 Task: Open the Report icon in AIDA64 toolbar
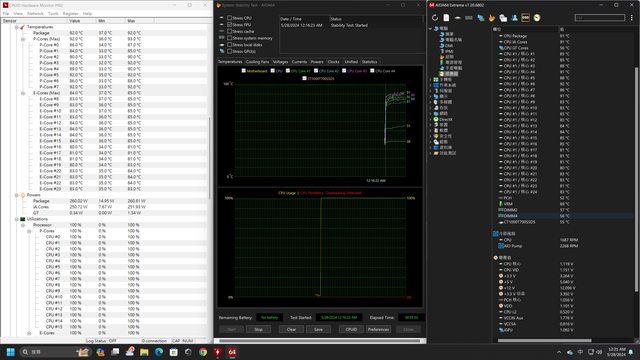[446, 18]
